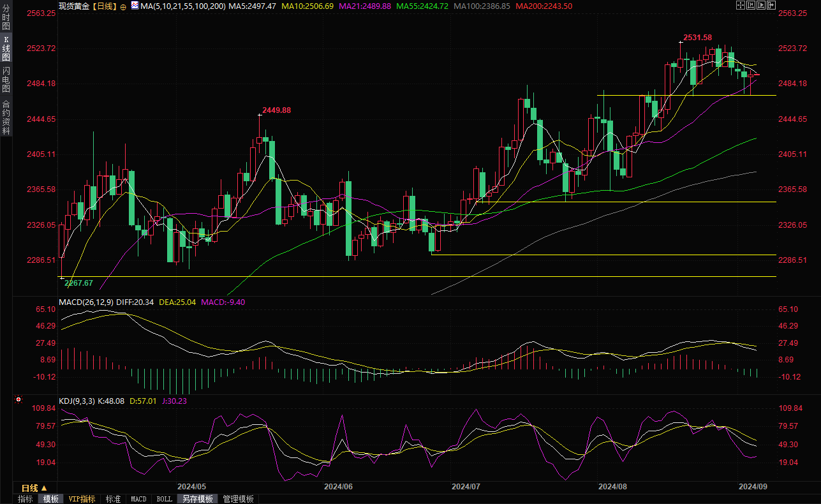Apply the 标准 template

point(113,499)
